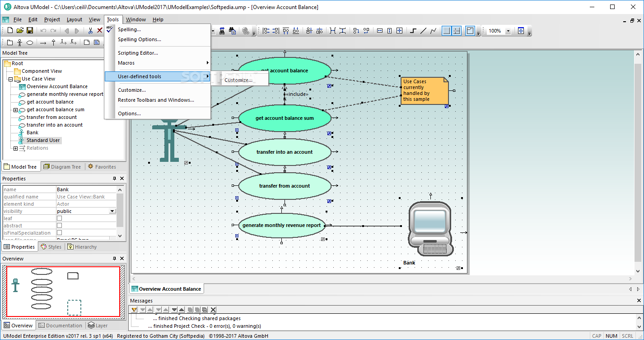Expand the Relations tree node

pos(15,148)
